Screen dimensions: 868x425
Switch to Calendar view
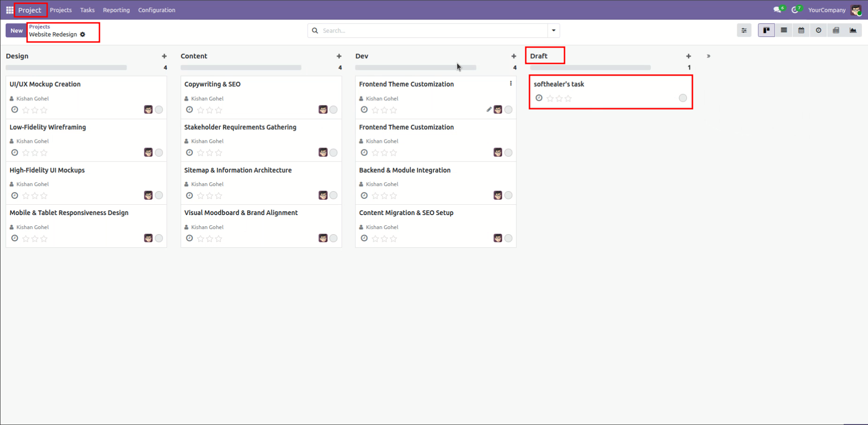801,30
